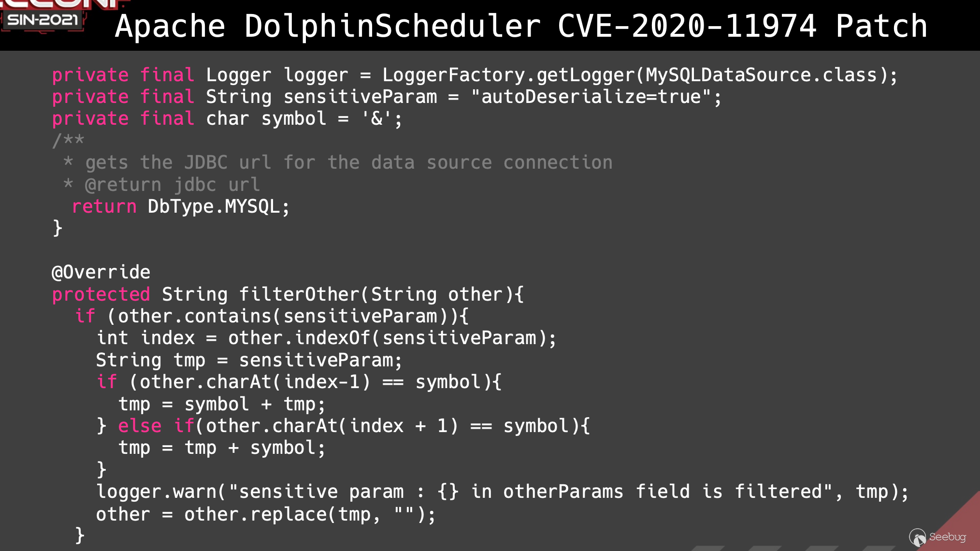Viewport: 980px width, 551px height.
Task: Click the String tmp assignment line
Action: [249, 361]
